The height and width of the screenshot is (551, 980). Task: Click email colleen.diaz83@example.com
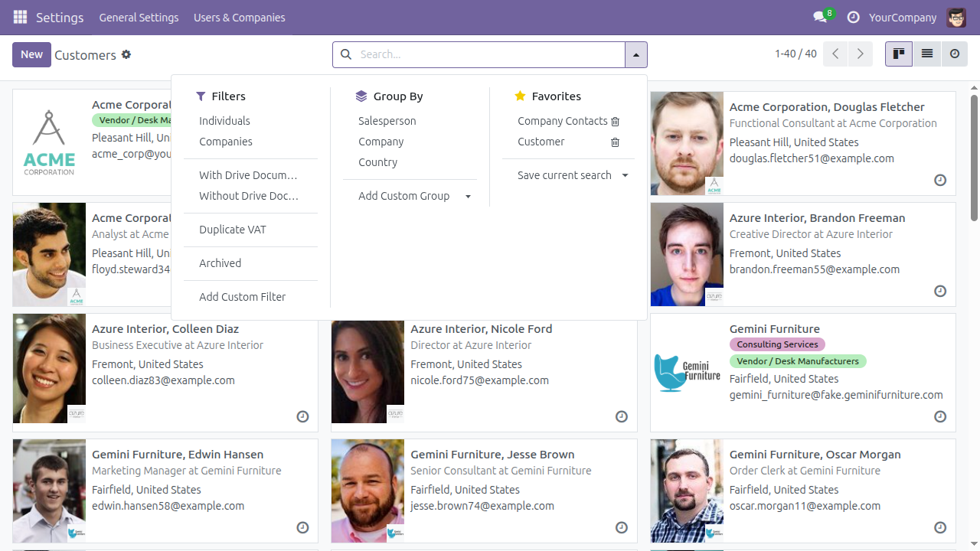tap(163, 380)
